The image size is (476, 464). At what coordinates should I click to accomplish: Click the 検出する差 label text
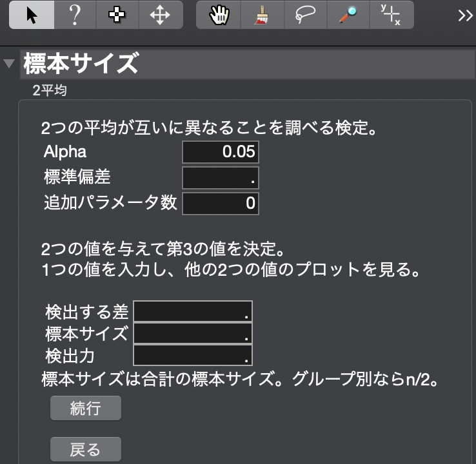87,312
